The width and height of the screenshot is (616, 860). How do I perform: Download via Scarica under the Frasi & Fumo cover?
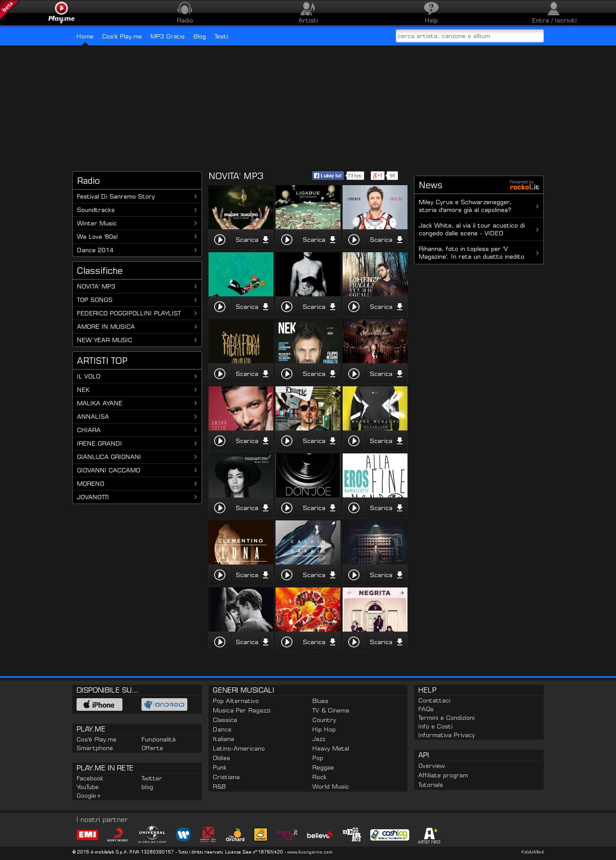point(252,508)
